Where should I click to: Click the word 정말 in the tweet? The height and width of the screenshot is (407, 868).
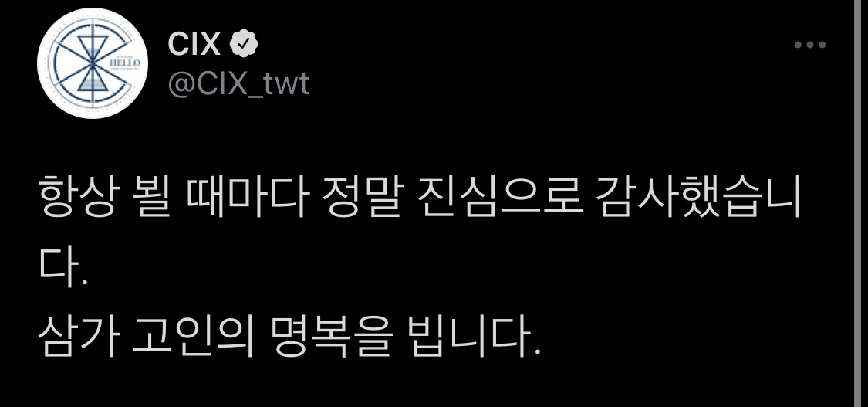pyautogui.click(x=360, y=196)
